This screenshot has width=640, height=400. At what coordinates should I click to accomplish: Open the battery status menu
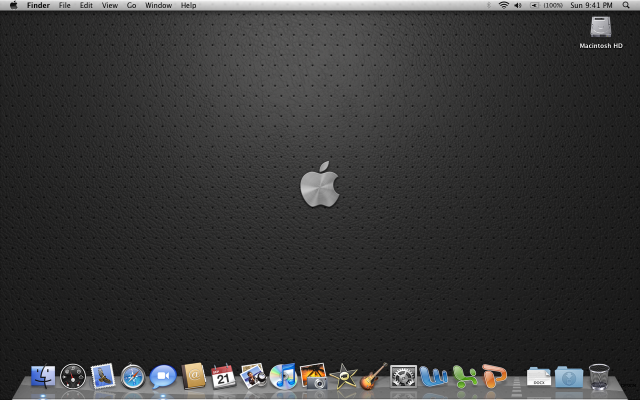(x=546, y=5)
